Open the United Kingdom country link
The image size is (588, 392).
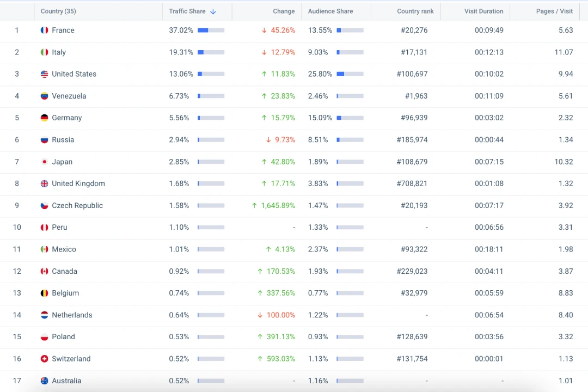tap(78, 183)
